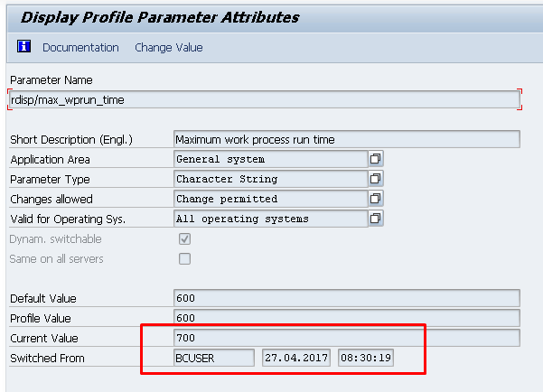Image resolution: width=543 pixels, height=392 pixels.
Task: Open value help for Valid for Operating Sys.
Action: [375, 219]
